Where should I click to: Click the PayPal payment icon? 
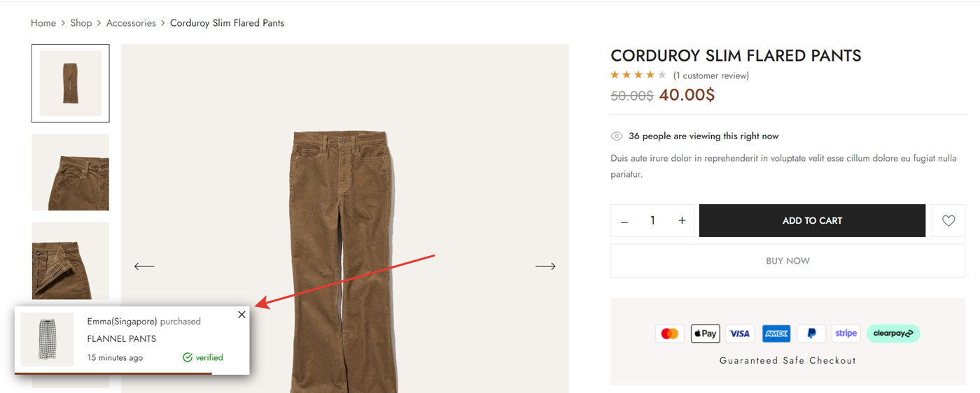[x=811, y=334]
